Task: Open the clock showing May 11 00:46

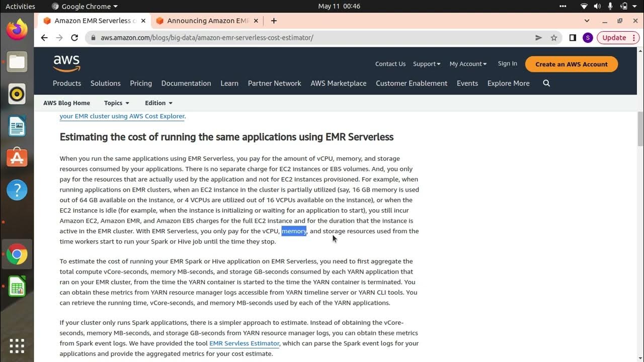Action: [x=339, y=7]
